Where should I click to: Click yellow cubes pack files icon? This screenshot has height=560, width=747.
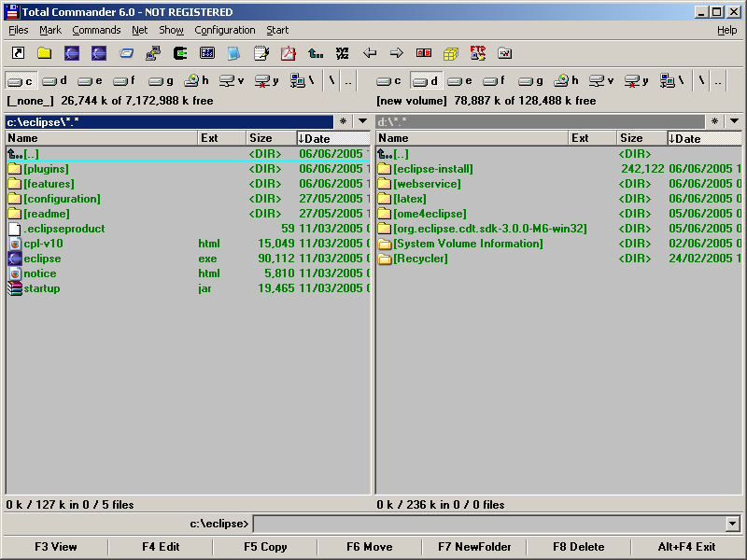(451, 53)
